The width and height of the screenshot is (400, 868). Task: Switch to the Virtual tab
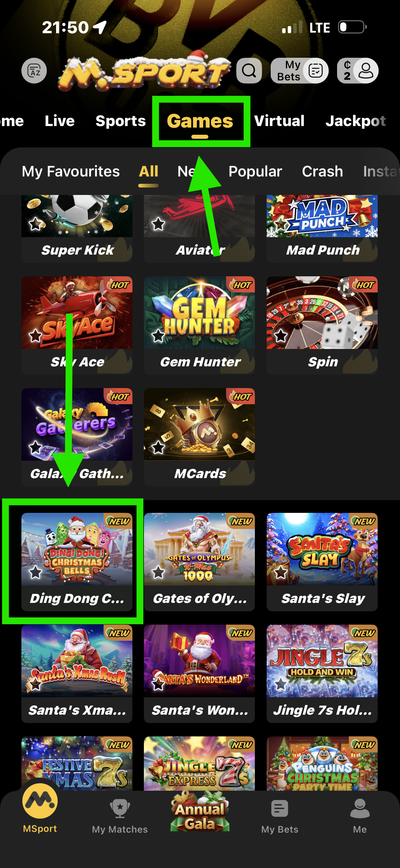279,121
